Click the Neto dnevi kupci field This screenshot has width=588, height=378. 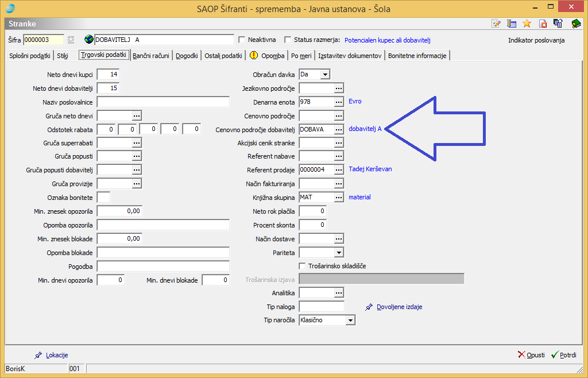pos(108,75)
